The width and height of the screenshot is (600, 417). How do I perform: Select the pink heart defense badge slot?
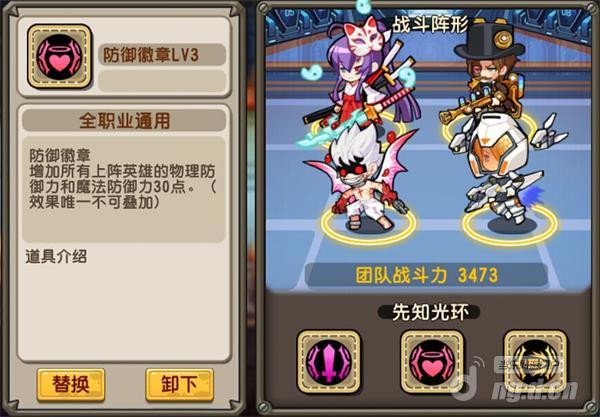432,362
